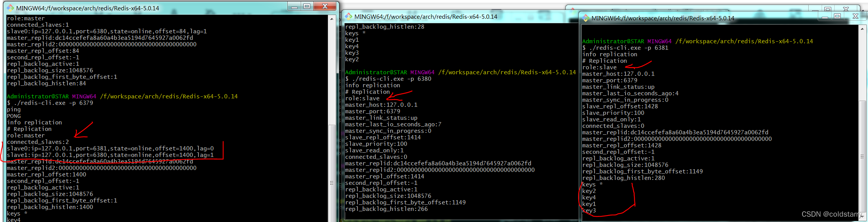
Task: Click 'master_link_status:up' in the right terminal
Action: click(x=618, y=87)
